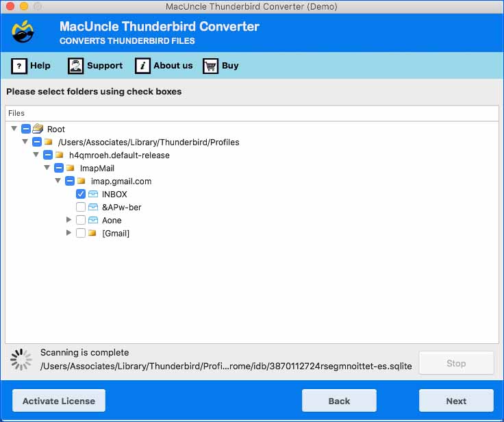
Task: Check the &APw-ber folder checkbox
Action: 81,208
